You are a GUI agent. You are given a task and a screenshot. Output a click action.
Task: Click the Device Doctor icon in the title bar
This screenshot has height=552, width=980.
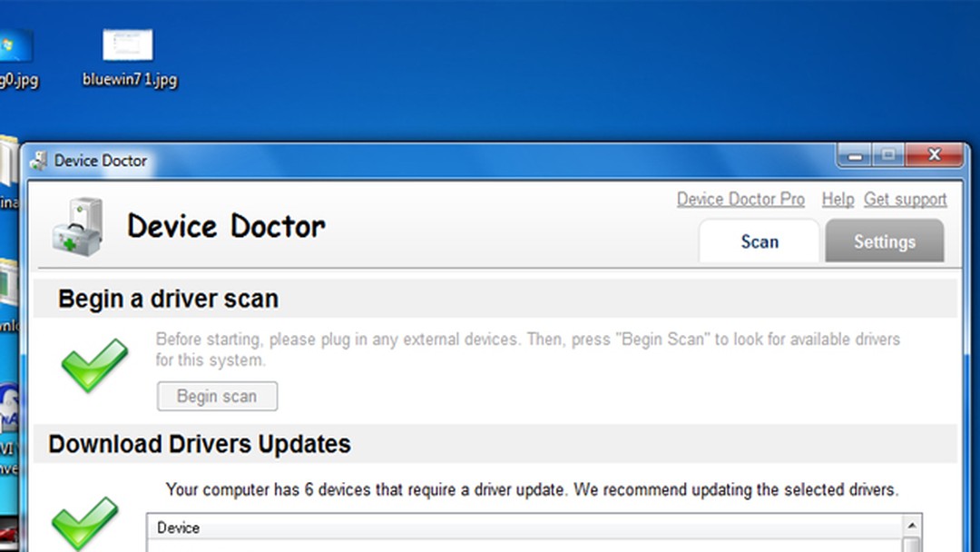coord(40,160)
